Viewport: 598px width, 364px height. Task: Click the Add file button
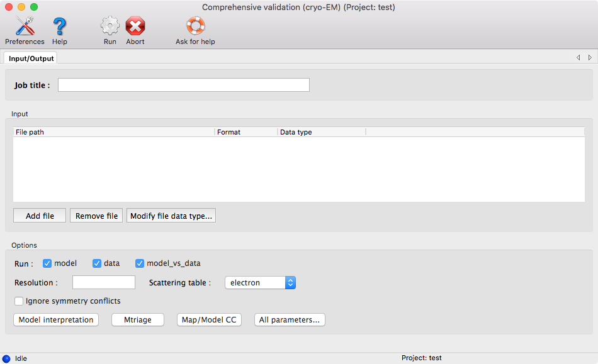tap(40, 216)
